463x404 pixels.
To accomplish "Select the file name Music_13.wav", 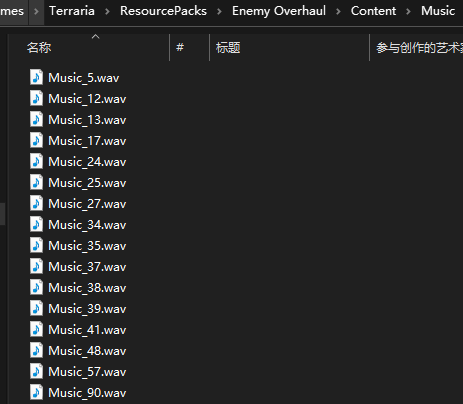I will 87,120.
